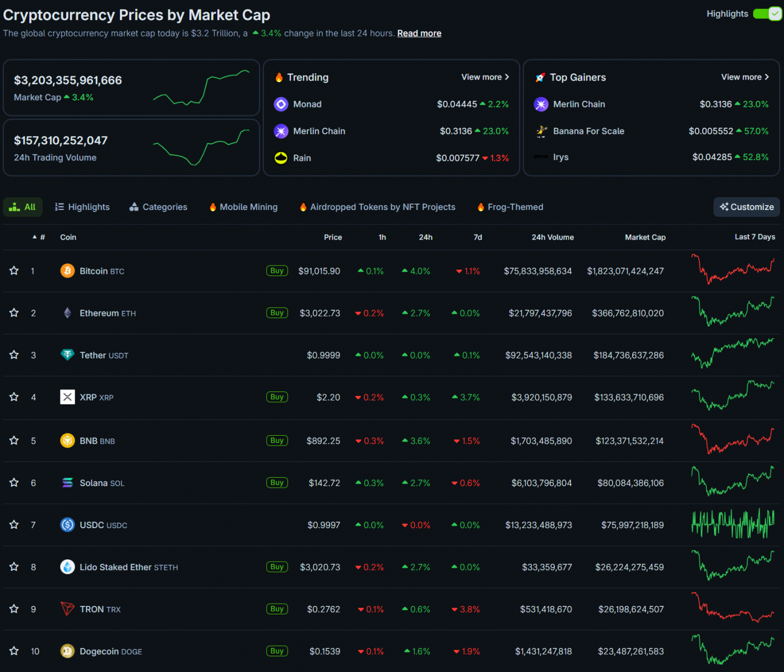Click the Tether logo icon

coord(67,355)
